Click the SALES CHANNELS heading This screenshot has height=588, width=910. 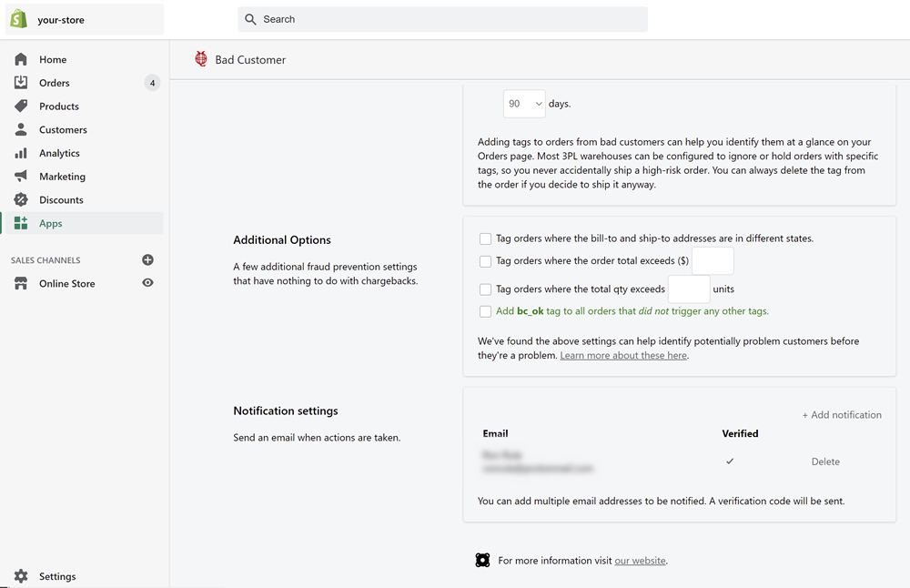[45, 260]
